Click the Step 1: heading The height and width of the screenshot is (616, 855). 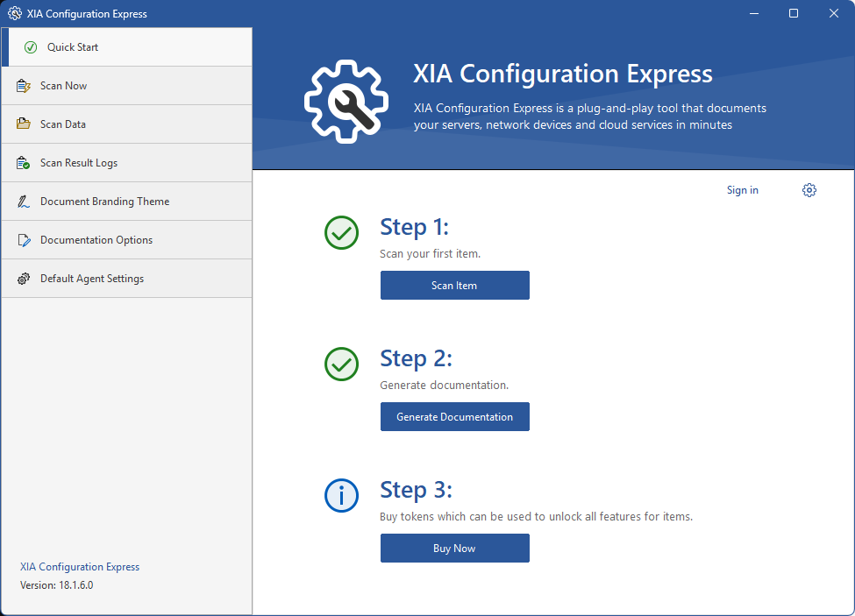pyautogui.click(x=415, y=227)
